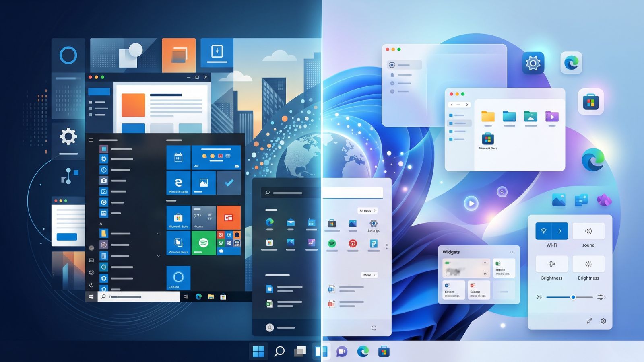Open Spotify in Windows 11 pinned apps
The width and height of the screenshot is (644, 362).
click(x=332, y=243)
